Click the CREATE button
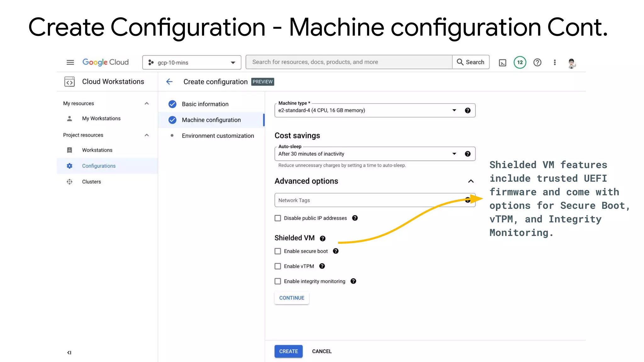 288,351
